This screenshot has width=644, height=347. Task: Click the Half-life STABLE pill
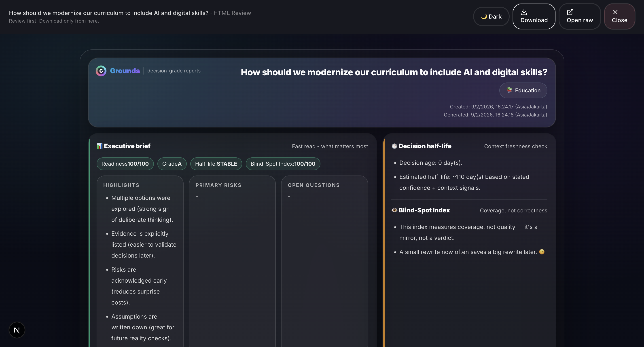pos(216,164)
